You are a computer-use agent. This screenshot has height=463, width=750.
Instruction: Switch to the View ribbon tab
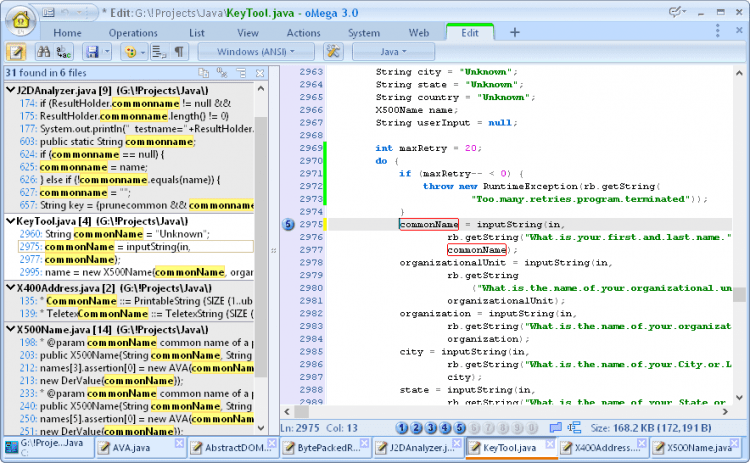point(248,32)
